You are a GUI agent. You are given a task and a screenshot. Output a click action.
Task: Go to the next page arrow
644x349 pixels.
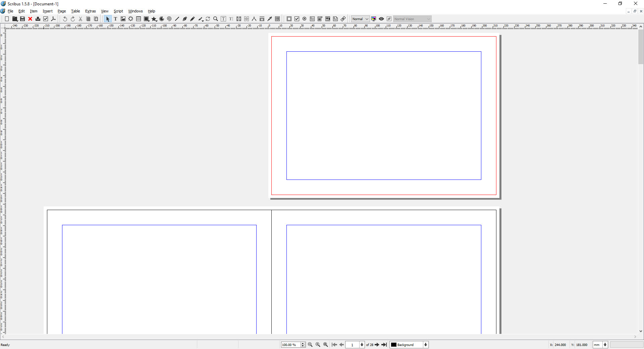pos(377,345)
